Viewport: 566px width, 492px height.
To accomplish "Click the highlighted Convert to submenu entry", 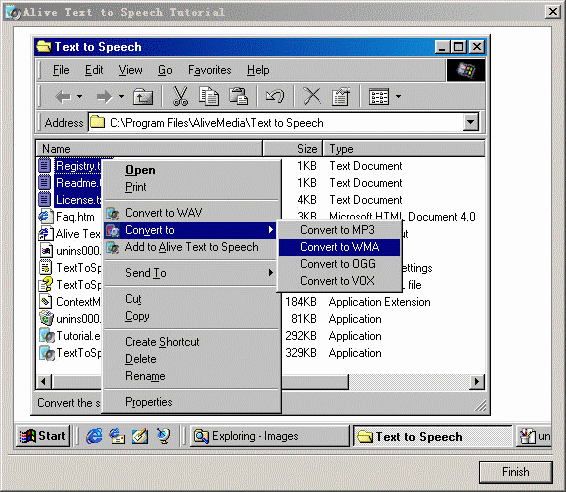I will tap(191, 230).
